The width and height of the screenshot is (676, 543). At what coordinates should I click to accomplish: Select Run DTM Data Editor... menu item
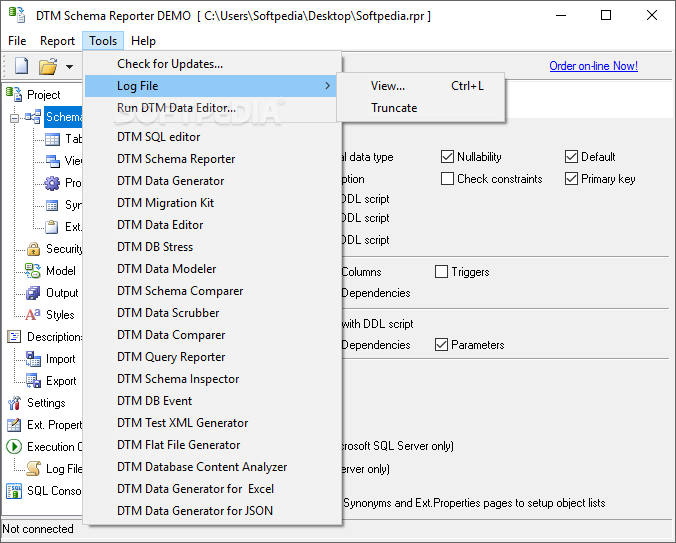click(x=210, y=108)
